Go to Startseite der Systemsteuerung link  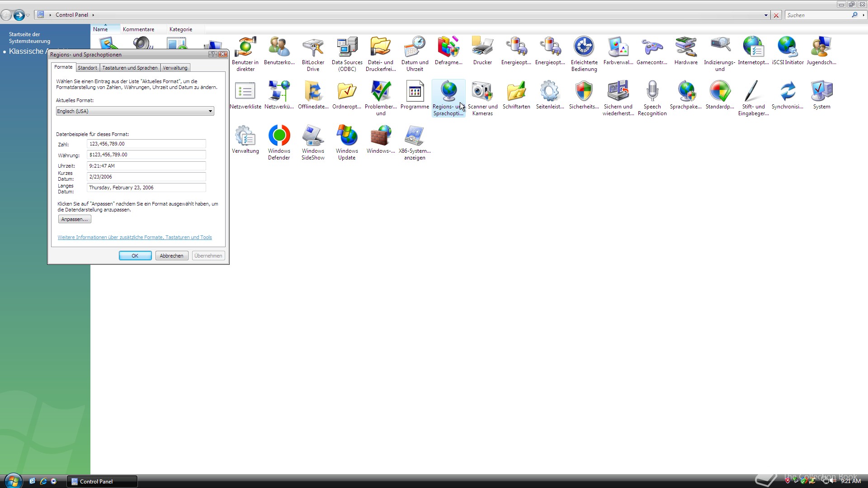[x=29, y=38]
